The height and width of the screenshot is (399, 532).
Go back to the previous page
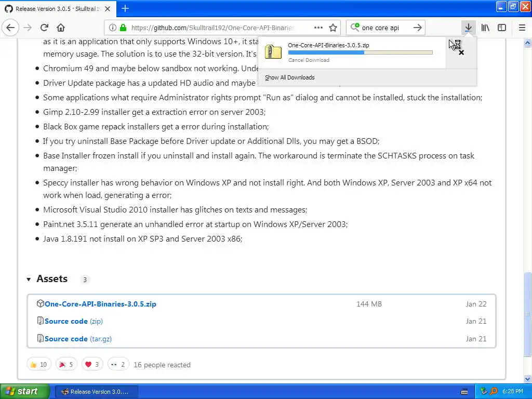point(10,28)
